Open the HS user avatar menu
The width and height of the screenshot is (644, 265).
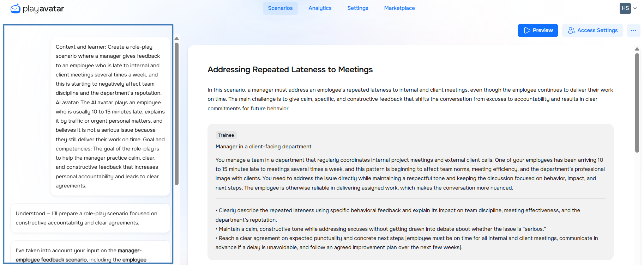coord(625,8)
